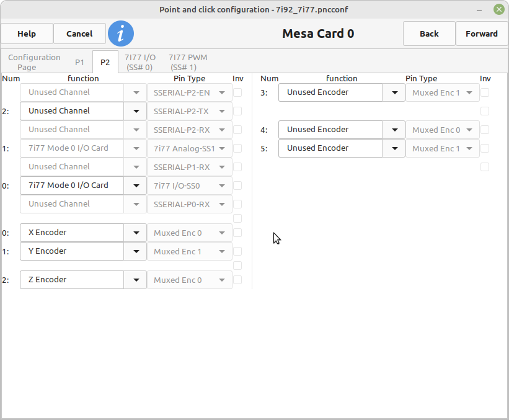Click the Back button
Viewport: 509px width, 420px height.
coord(429,34)
